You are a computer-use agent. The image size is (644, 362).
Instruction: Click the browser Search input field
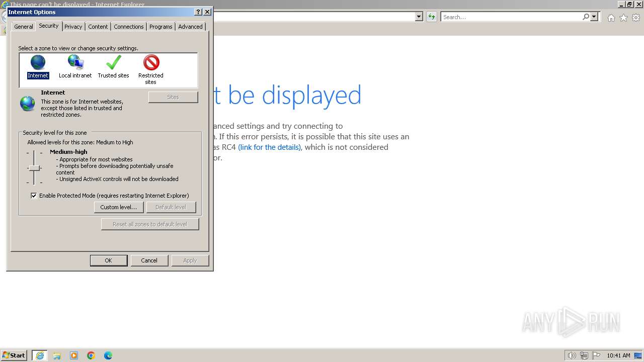tap(511, 17)
